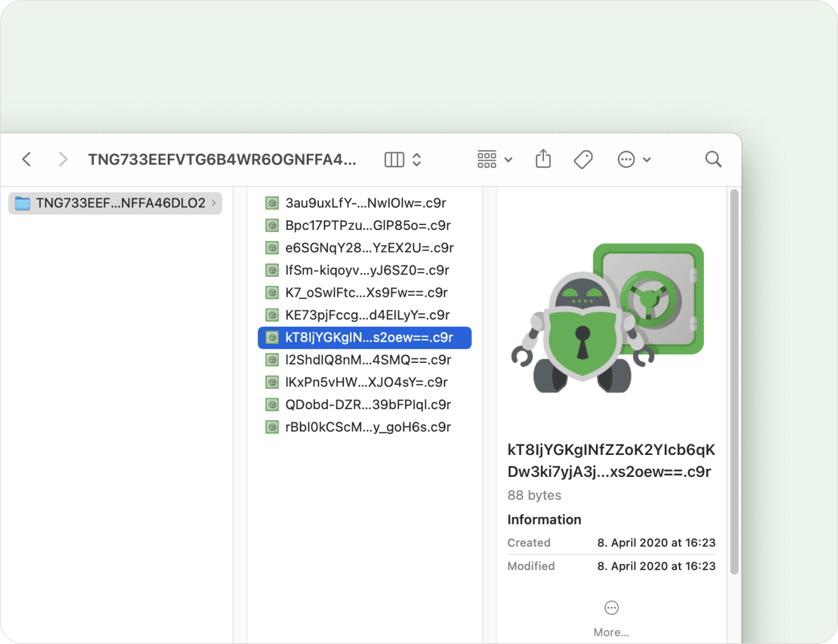
Task: Click the Information heading
Action: pyautogui.click(x=544, y=520)
